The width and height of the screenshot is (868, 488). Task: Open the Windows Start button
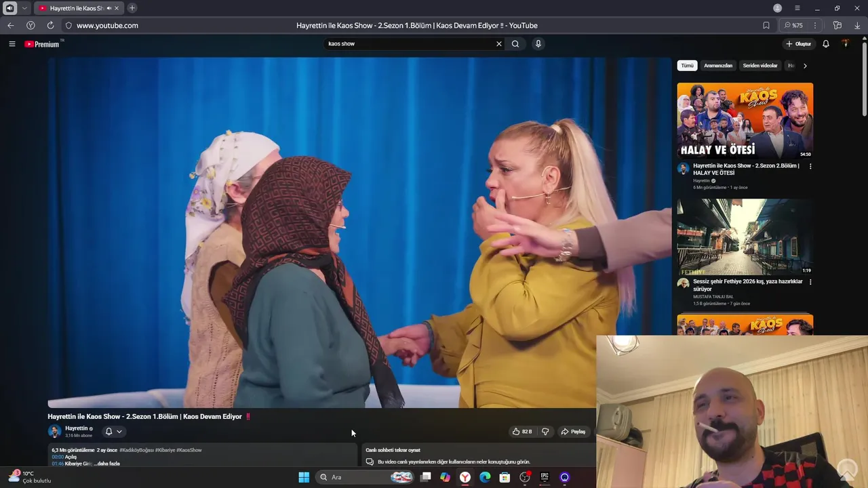(x=304, y=477)
